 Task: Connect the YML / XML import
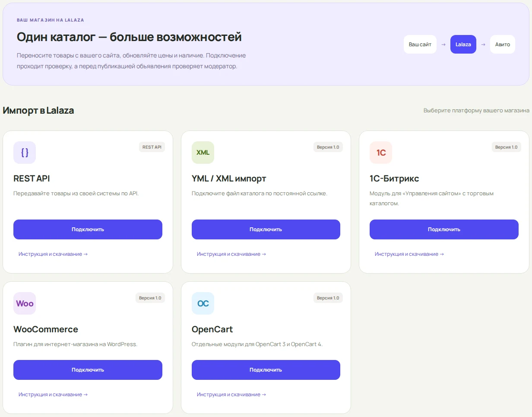click(266, 229)
